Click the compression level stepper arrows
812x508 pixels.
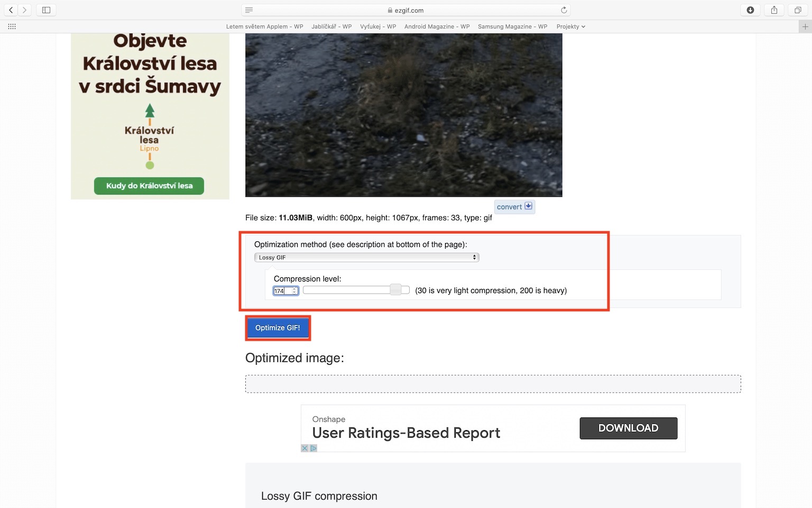pos(294,291)
